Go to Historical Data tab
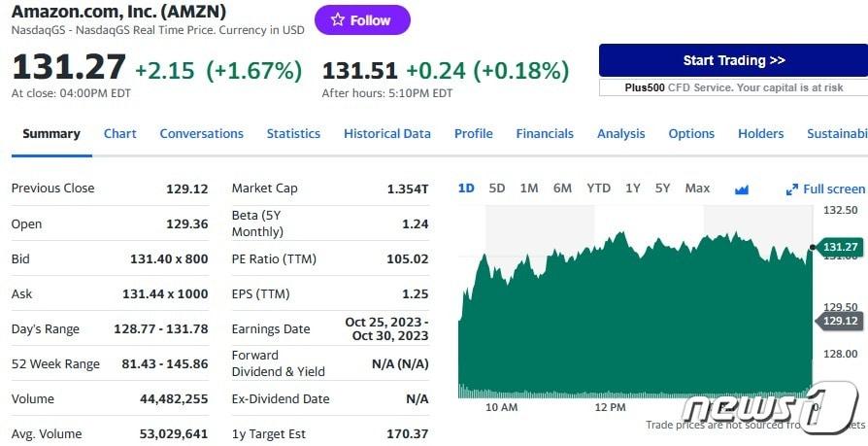Screen dimensions: 868x446 tap(387, 134)
